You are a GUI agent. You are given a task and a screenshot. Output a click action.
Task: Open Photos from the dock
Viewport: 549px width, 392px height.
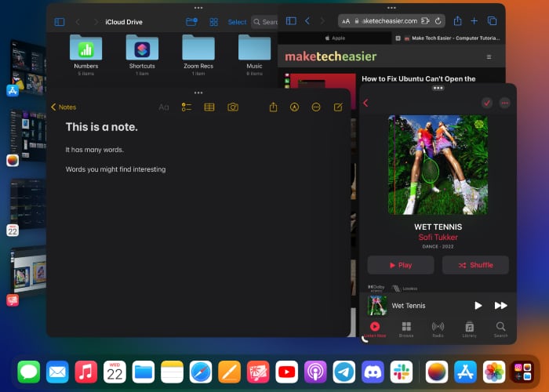[494, 372]
